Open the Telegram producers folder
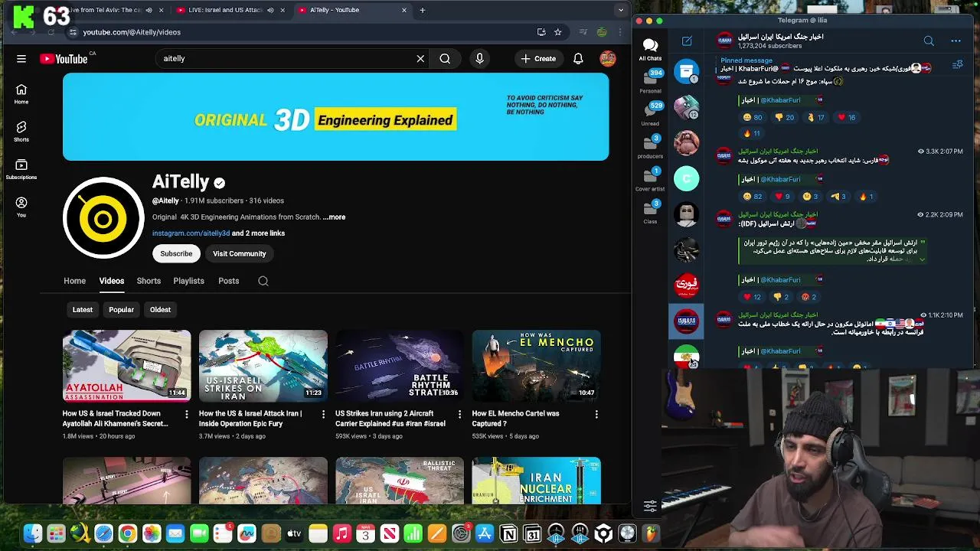Viewport: 980px width, 551px height. coord(650,147)
